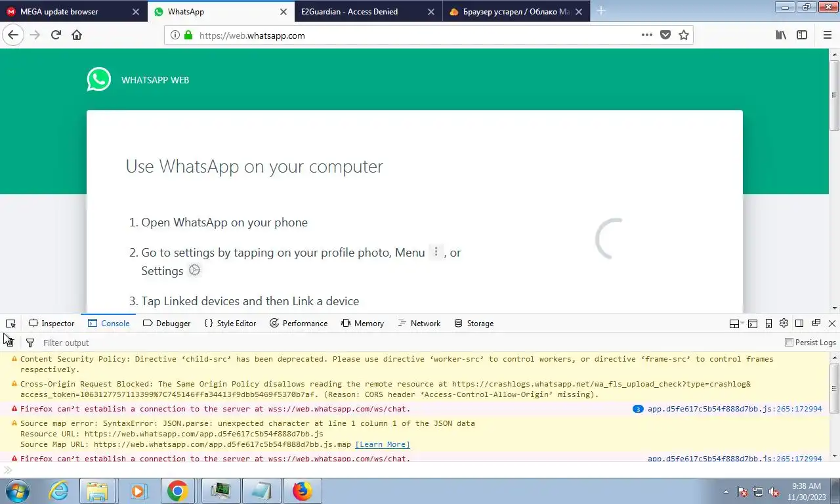Image resolution: width=840 pixels, height=504 pixels.
Task: Close the MEGA update browser tab
Action: tap(135, 12)
